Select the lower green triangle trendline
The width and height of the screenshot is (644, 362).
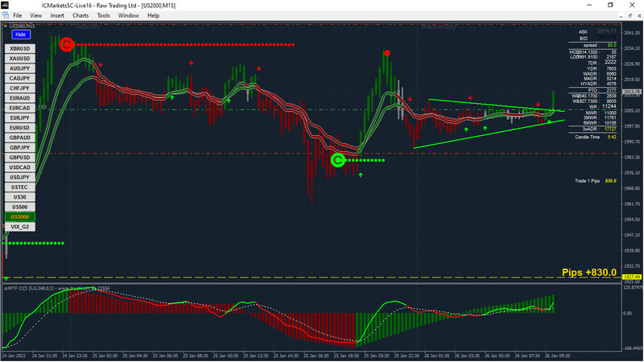489,134
